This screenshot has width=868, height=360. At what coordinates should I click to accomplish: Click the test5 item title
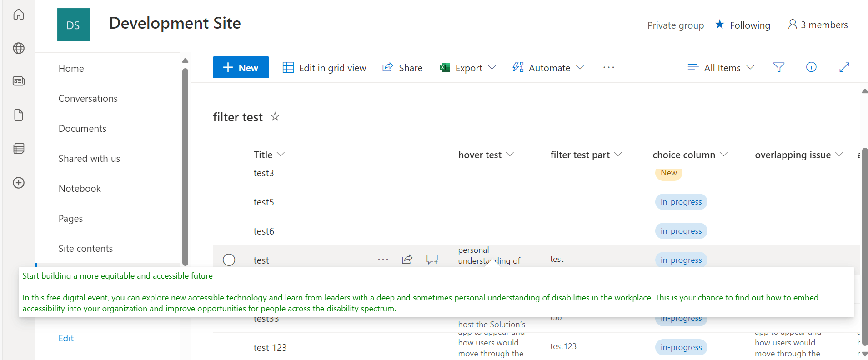[264, 202]
